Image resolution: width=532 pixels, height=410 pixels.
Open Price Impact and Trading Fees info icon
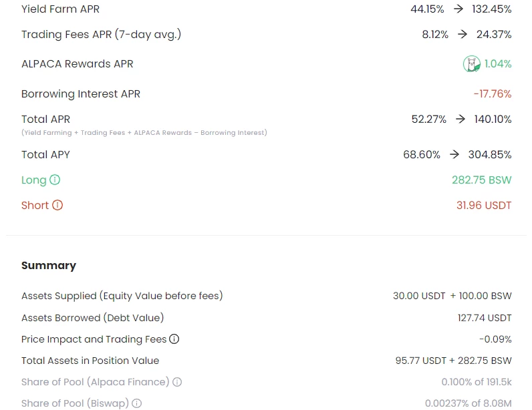tap(174, 339)
